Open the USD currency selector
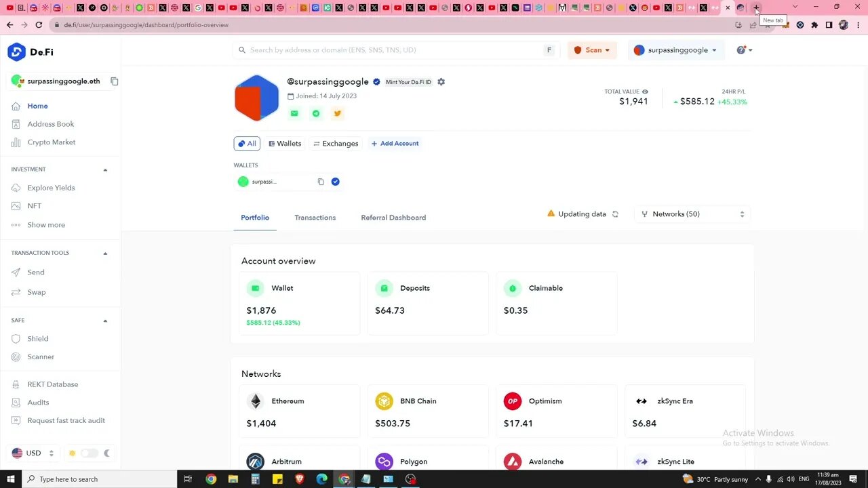This screenshot has width=868, height=488. pos(33,453)
